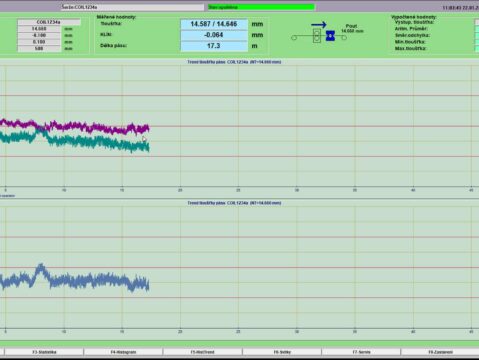Select the blue thickness gauge icon
479x360 pixels.
point(330,36)
